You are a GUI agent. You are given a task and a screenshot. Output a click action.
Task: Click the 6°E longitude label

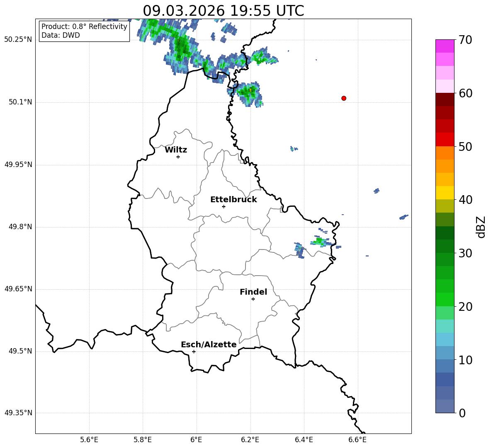(196, 440)
